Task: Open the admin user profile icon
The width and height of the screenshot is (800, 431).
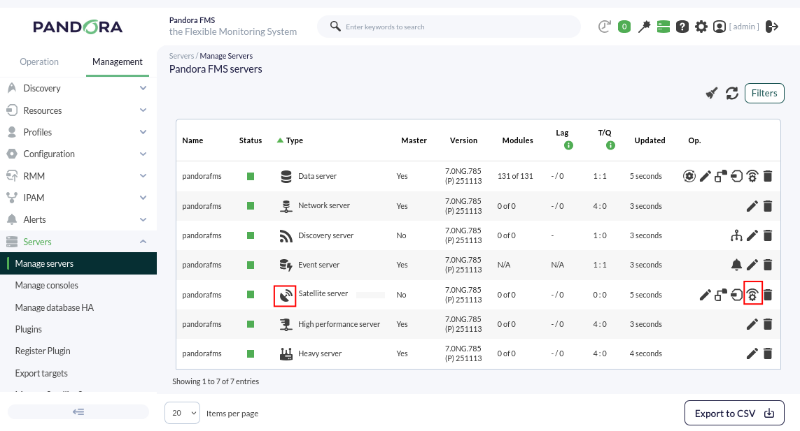Action: click(x=719, y=27)
